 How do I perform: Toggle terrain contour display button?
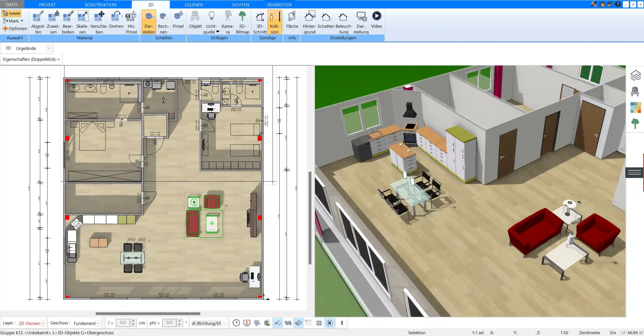[309, 323]
